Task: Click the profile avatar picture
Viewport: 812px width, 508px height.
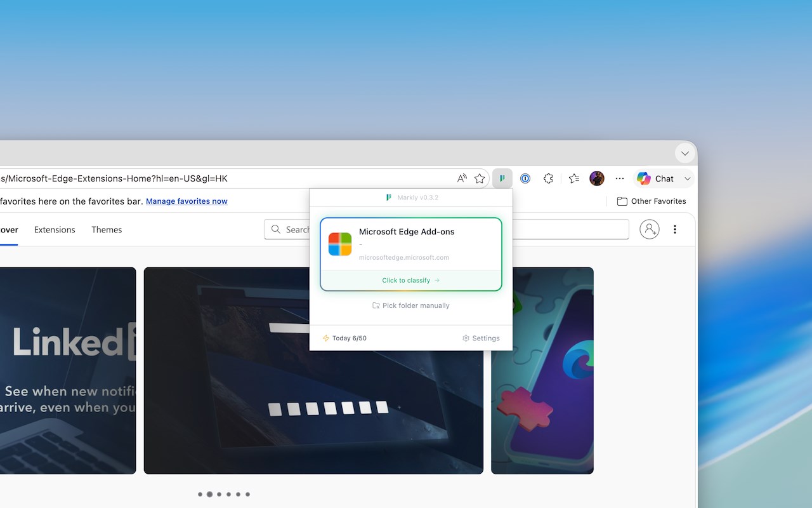Action: 597,178
